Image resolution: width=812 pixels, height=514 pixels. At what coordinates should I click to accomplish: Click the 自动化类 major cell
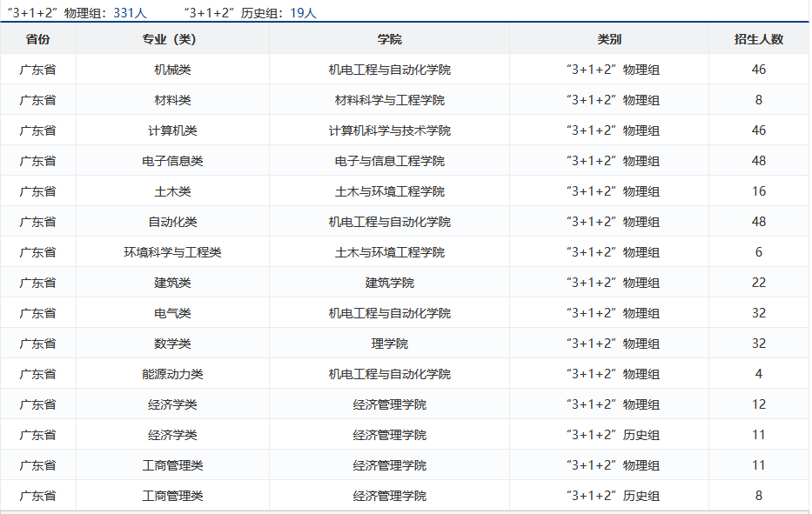(172, 222)
